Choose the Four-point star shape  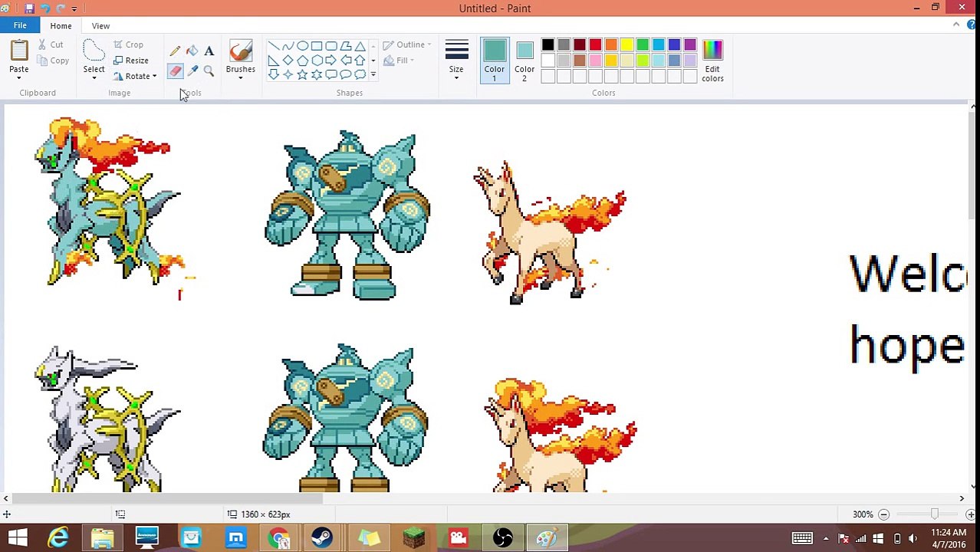[288, 74]
